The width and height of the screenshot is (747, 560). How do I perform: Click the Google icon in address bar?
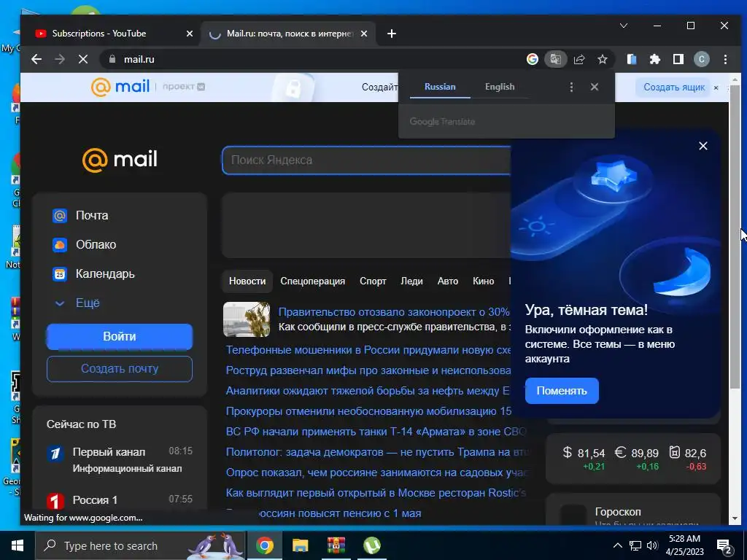coord(532,59)
